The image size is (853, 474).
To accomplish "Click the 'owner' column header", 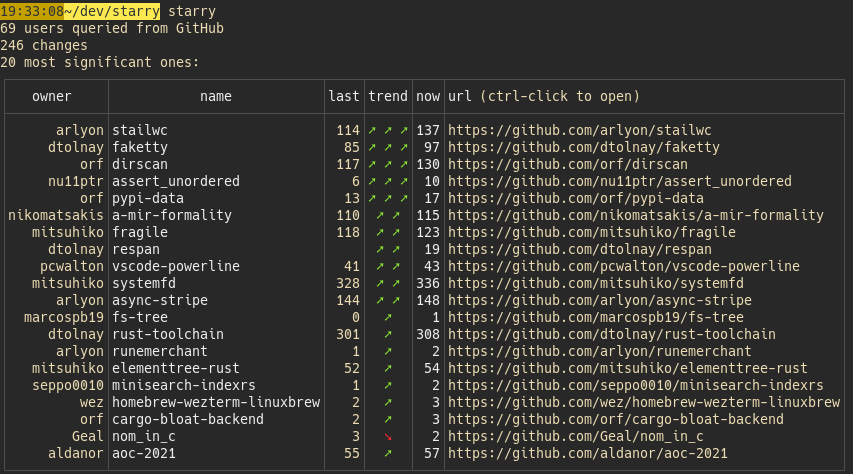I will [x=52, y=97].
